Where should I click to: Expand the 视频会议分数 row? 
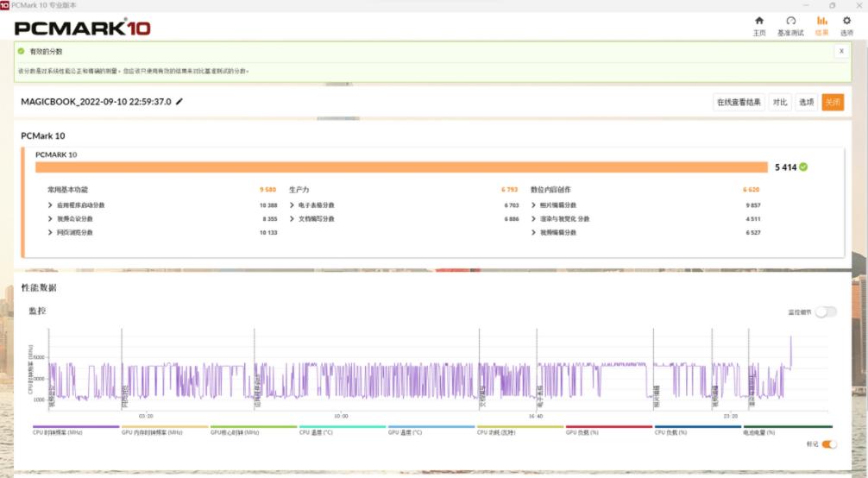coord(51,219)
